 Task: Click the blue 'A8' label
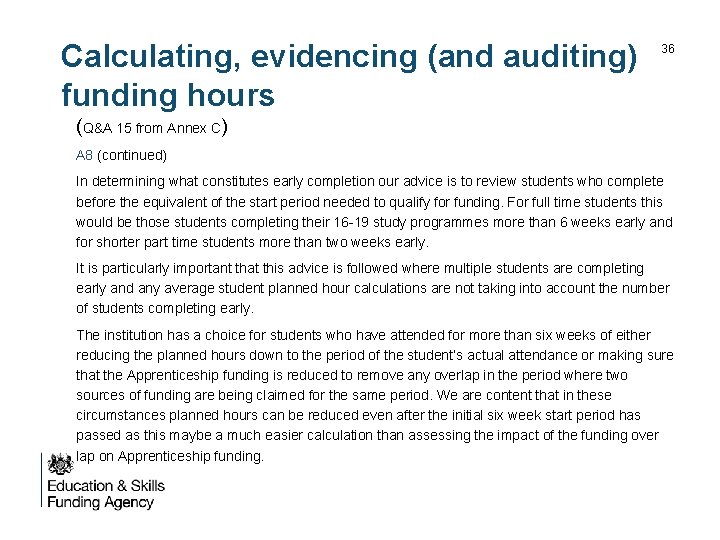[x=84, y=155]
